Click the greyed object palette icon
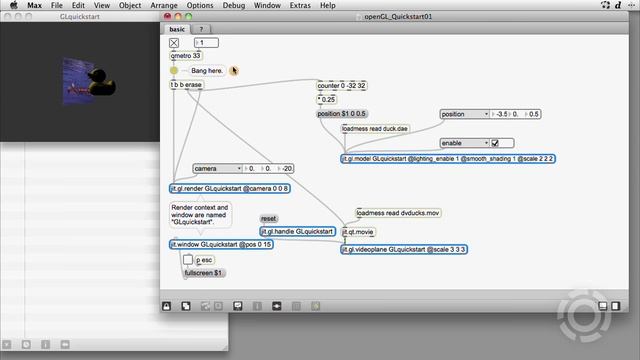The height and width of the screenshot is (360, 640). [205, 306]
